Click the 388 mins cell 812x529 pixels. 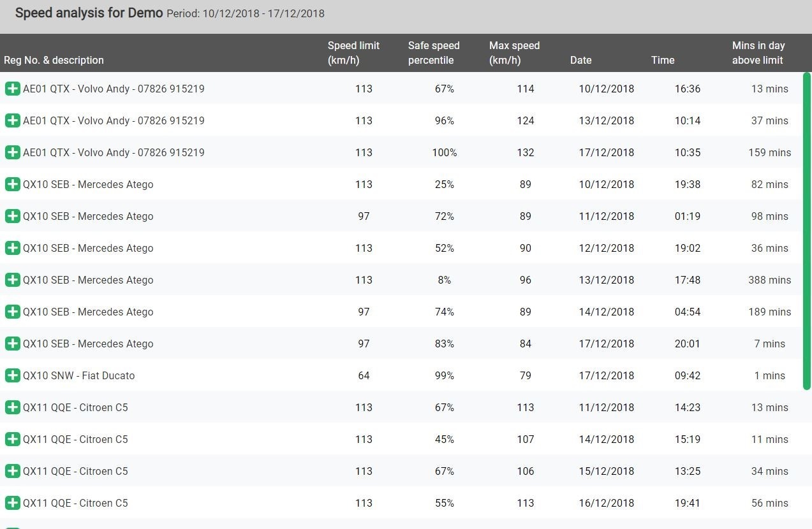point(770,280)
